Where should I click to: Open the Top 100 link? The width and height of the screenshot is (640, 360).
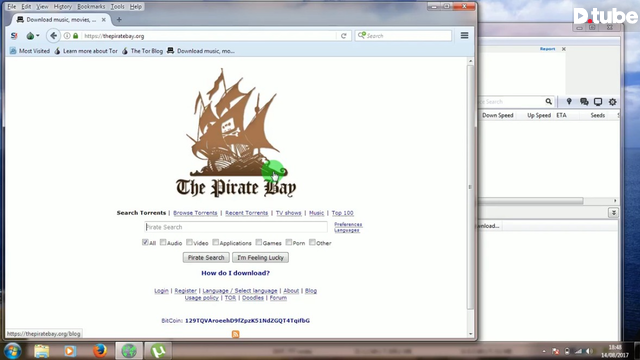[342, 213]
